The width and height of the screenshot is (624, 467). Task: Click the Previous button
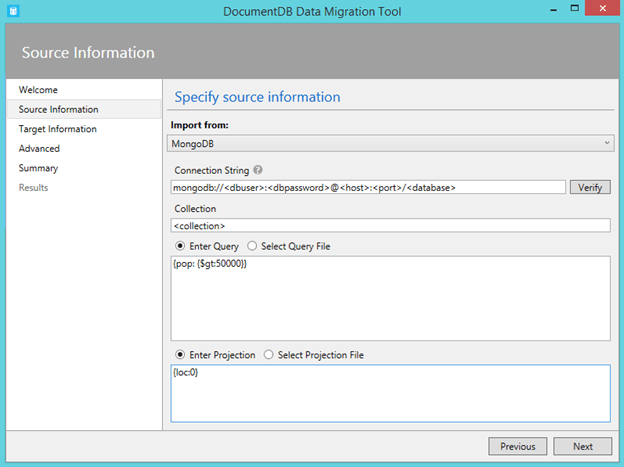pos(517,446)
